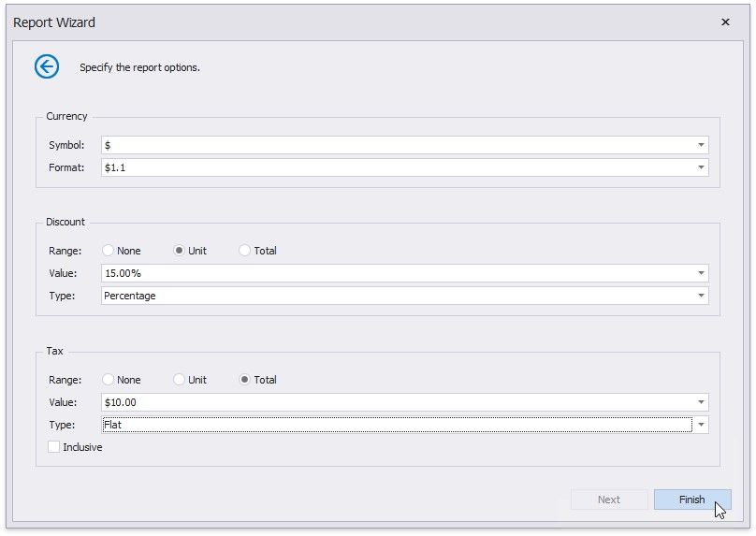The image size is (756, 536).
Task: Click the Finish button
Action: [691, 500]
